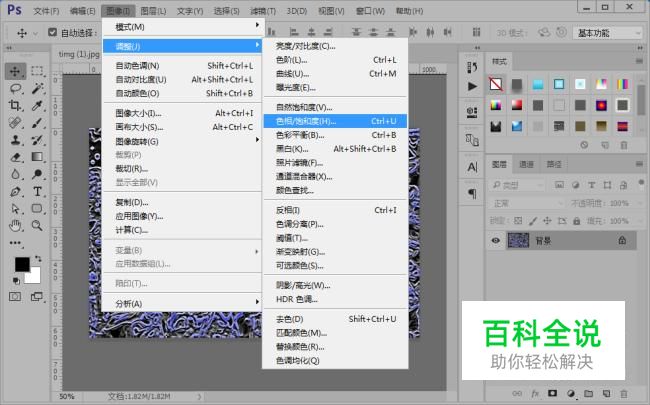650x405 pixels.
Task: Click the foreground black color swatch
Action: [22, 264]
